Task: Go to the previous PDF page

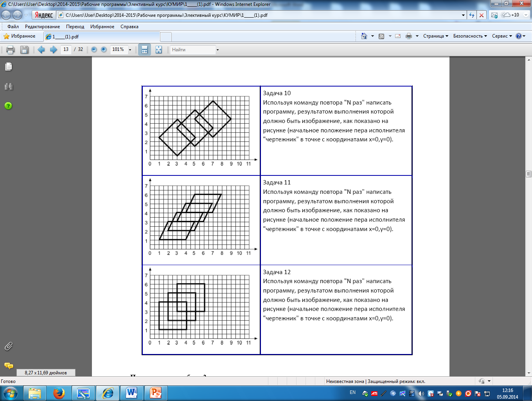Action: point(41,50)
